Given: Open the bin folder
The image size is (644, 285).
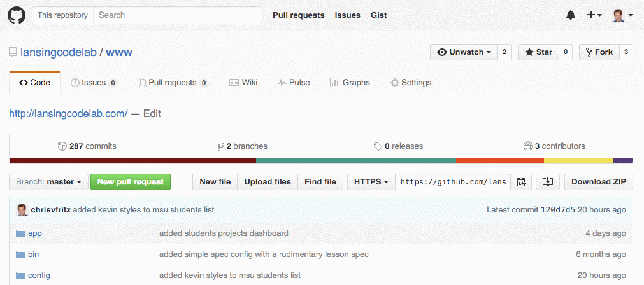Looking at the screenshot, I should [33, 254].
